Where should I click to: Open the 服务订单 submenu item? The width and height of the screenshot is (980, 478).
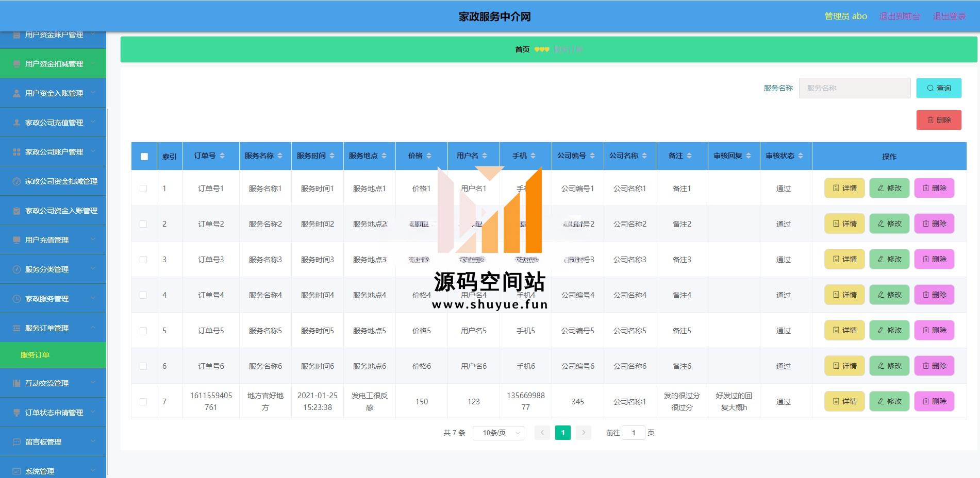click(x=35, y=355)
